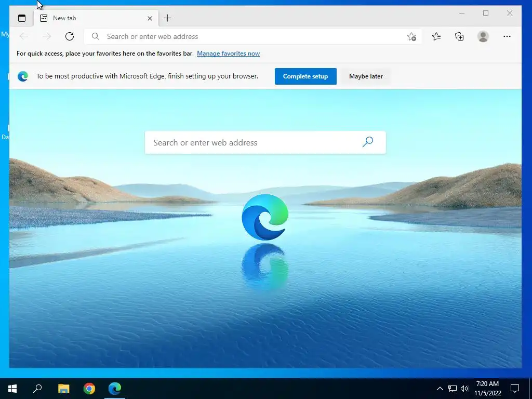Open the clock showing 7:20 AM

487,389
